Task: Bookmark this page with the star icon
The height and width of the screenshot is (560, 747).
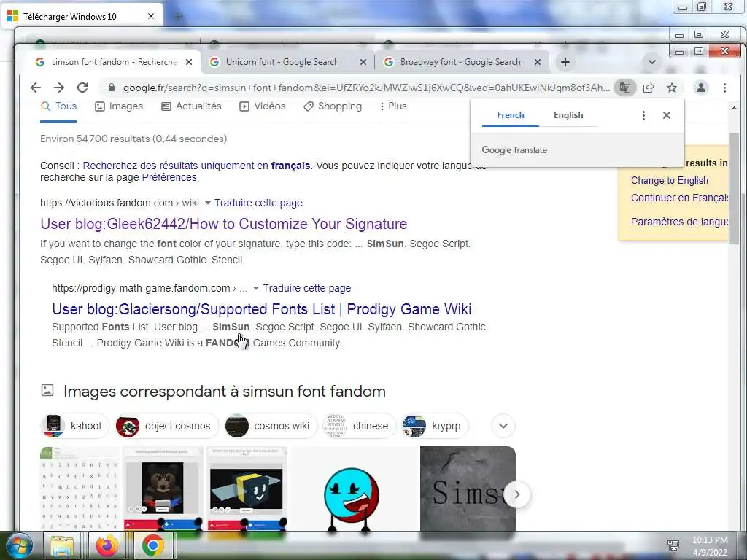Action: click(672, 87)
